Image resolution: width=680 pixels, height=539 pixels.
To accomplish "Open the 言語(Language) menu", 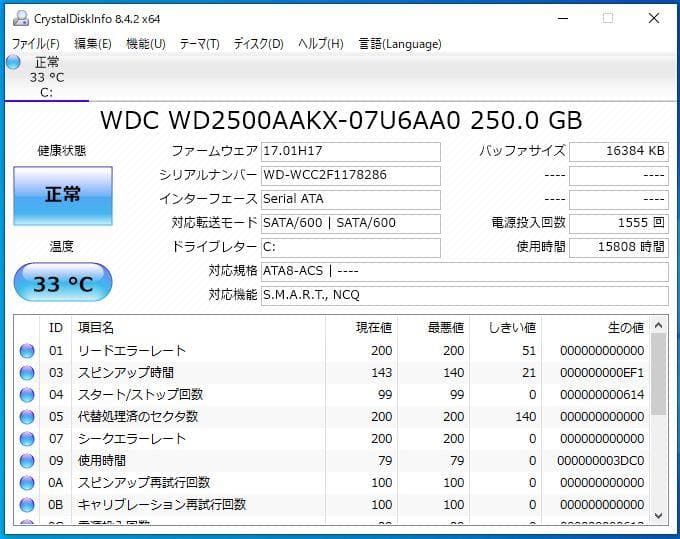I will [x=400, y=44].
